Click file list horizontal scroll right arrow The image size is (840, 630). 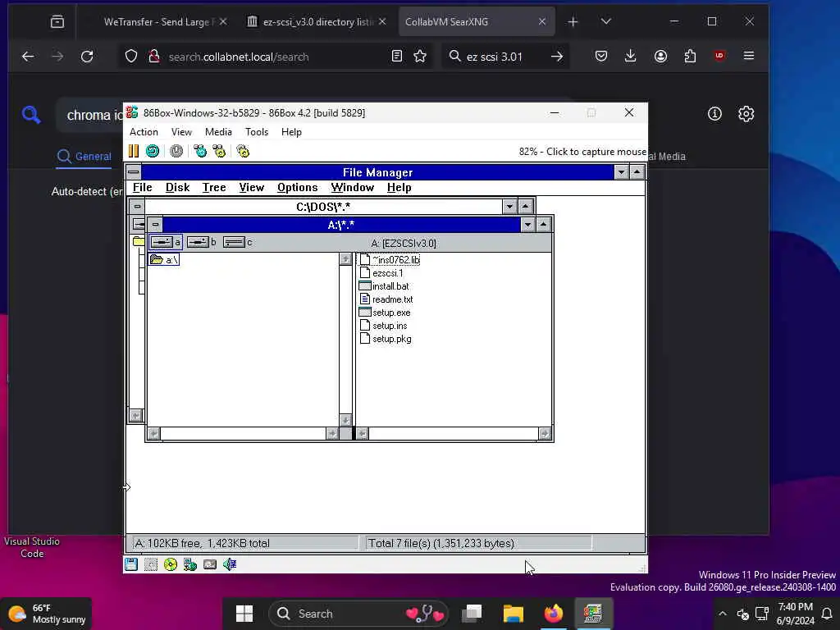tap(545, 433)
